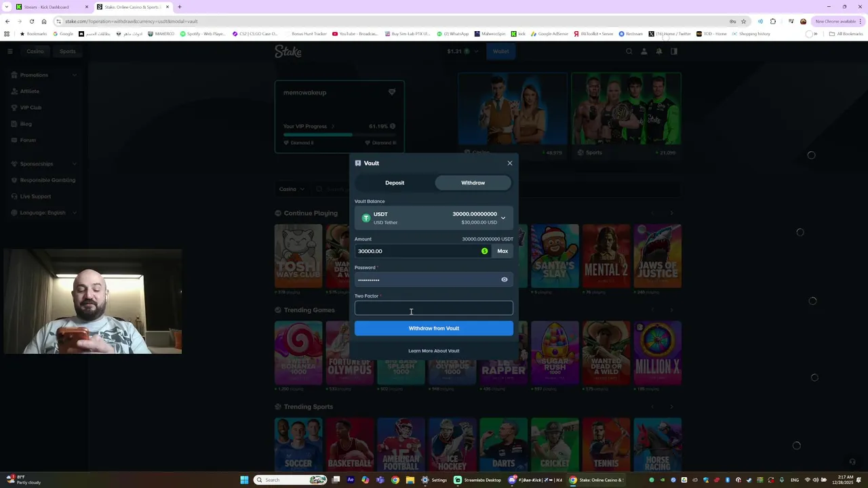Open Affiliate in sidebar
Screen dimensions: 868x488
click(x=29, y=91)
